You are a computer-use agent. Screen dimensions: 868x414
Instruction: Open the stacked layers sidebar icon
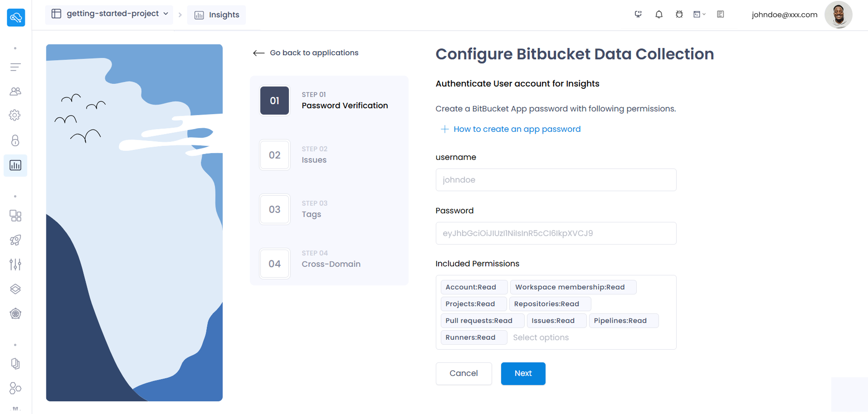[x=15, y=289]
